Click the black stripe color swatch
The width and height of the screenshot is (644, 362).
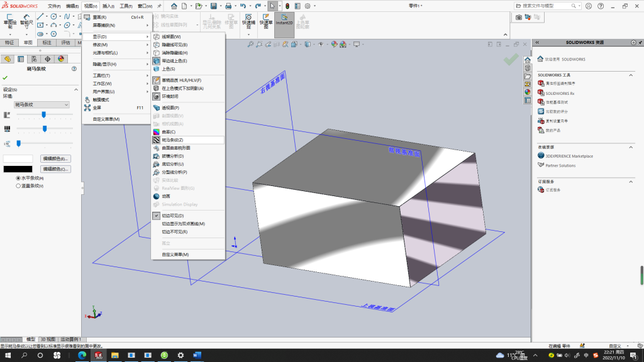pyautogui.click(x=18, y=169)
